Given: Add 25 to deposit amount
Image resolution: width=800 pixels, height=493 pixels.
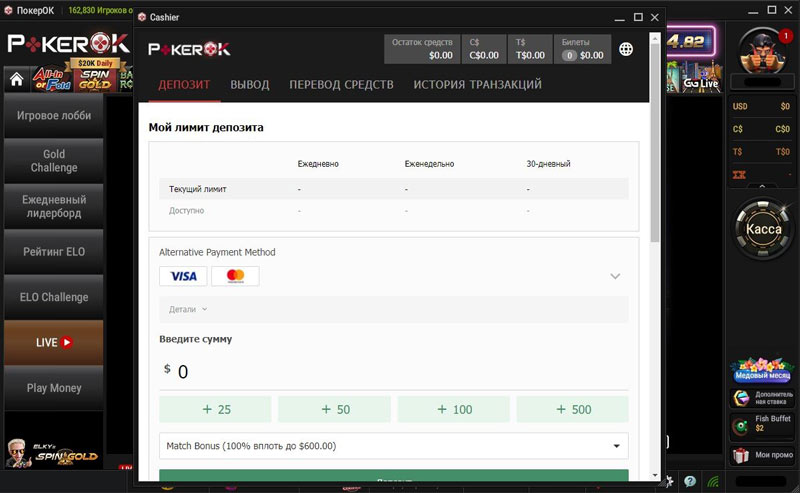Looking at the screenshot, I should pyautogui.click(x=215, y=409).
